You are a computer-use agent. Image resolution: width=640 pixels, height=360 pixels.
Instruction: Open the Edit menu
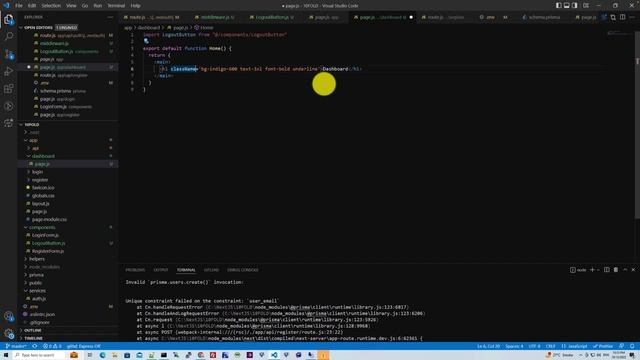coord(32,6)
